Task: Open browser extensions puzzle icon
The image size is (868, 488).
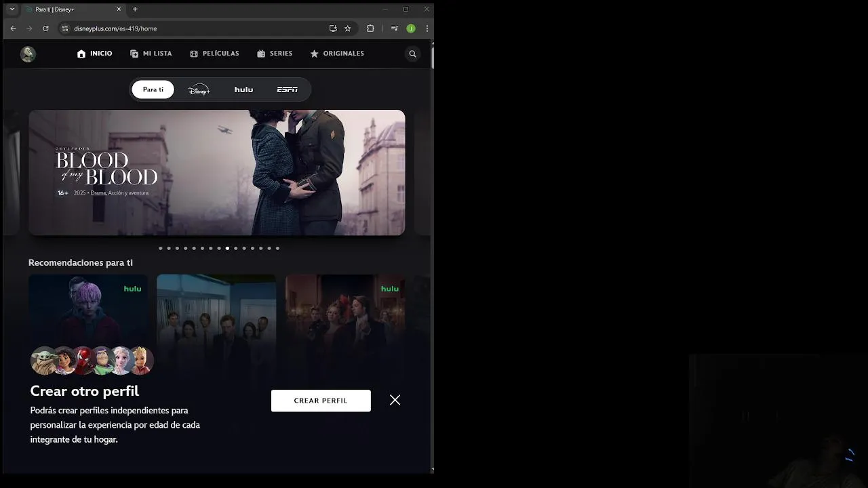Action: (x=370, y=28)
